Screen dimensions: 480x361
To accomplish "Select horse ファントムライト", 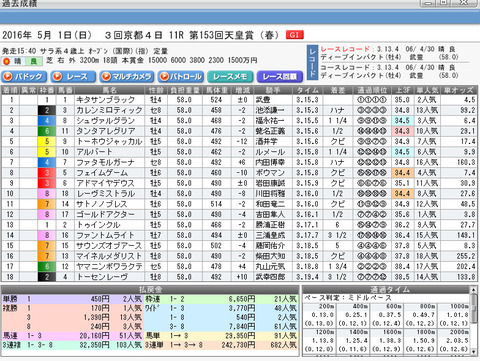I will click(105, 235).
